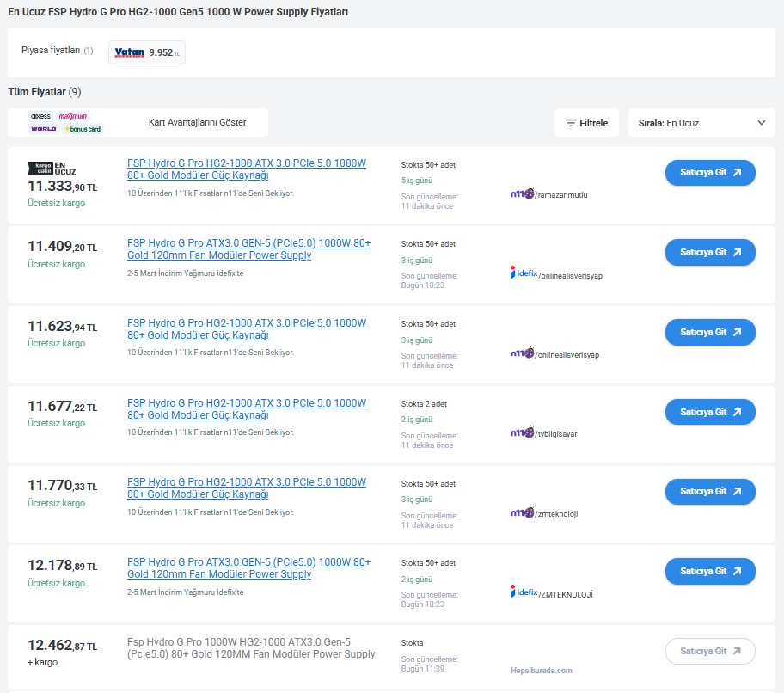Open product link in the 11.677,22 TL row
The image size is (784, 693).
click(x=247, y=409)
